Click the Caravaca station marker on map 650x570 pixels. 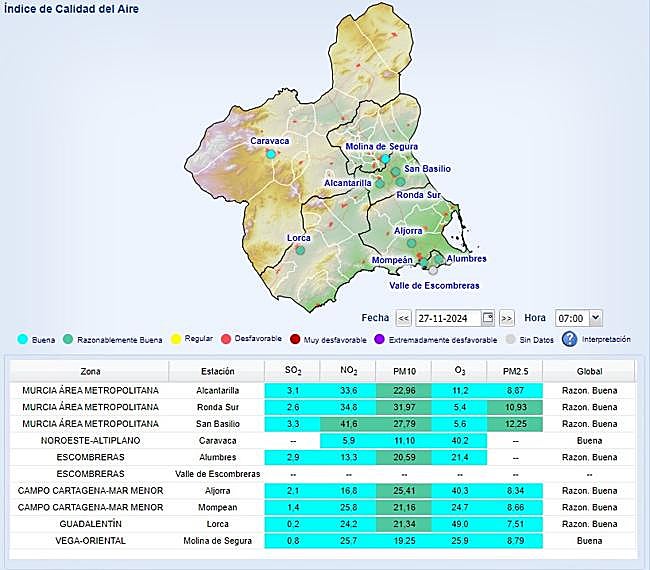tap(271, 154)
